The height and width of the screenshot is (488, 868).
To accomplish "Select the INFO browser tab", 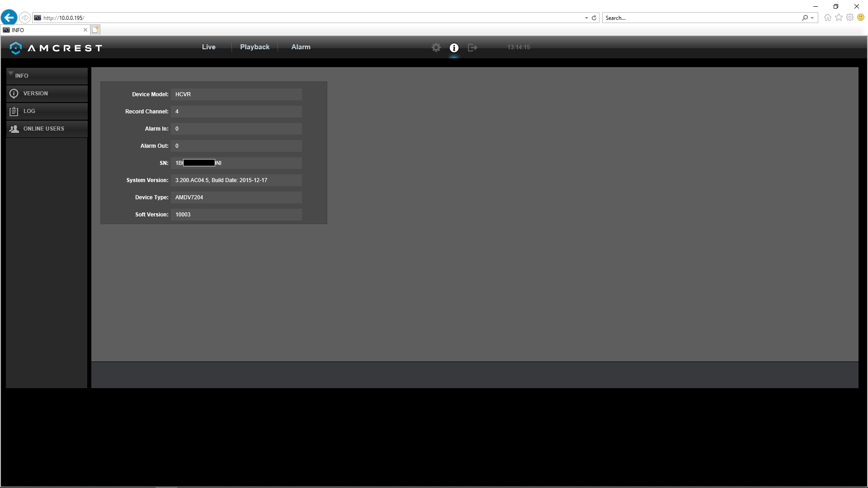I will pyautogui.click(x=45, y=30).
